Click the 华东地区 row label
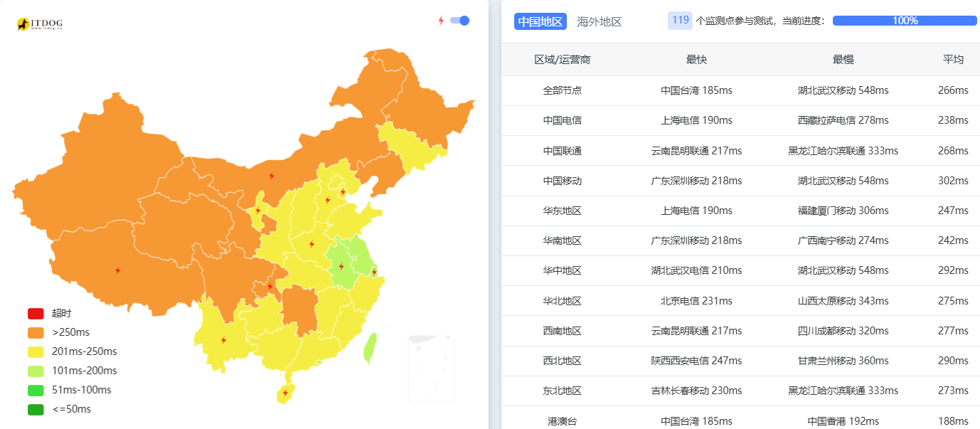Viewport: 980px width, 429px height. pyautogui.click(x=563, y=211)
